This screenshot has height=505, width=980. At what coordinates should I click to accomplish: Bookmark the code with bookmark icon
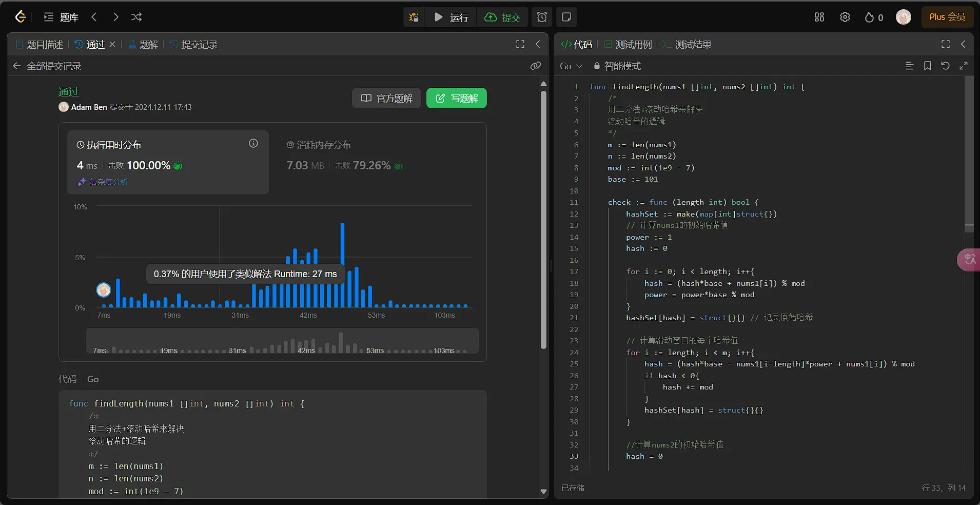[x=928, y=66]
